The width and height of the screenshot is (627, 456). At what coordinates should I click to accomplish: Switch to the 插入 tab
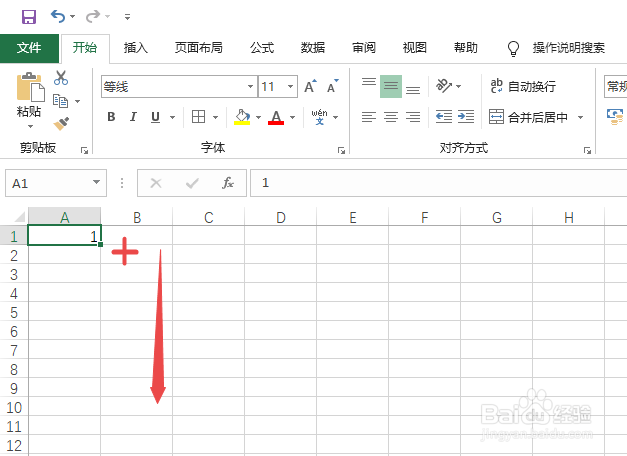tap(136, 48)
